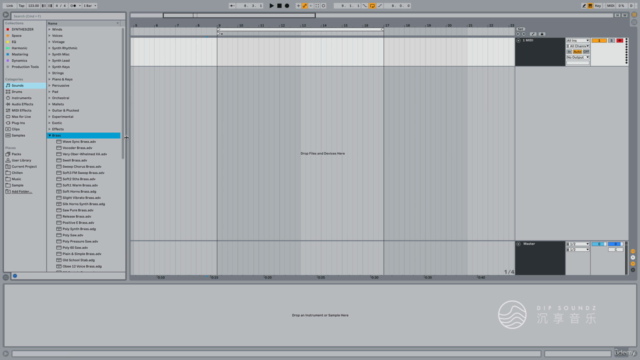Expand the Synth Lead folder
The width and height of the screenshot is (640, 360).
point(50,60)
